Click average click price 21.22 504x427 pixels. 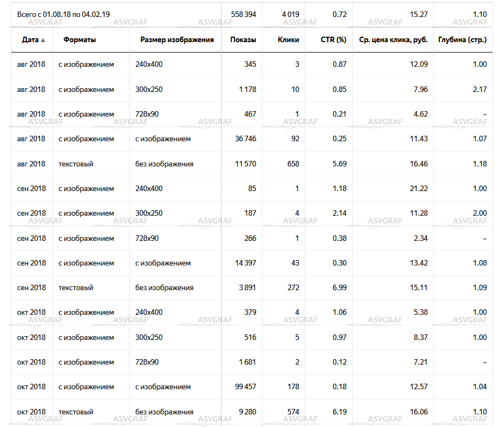click(419, 189)
